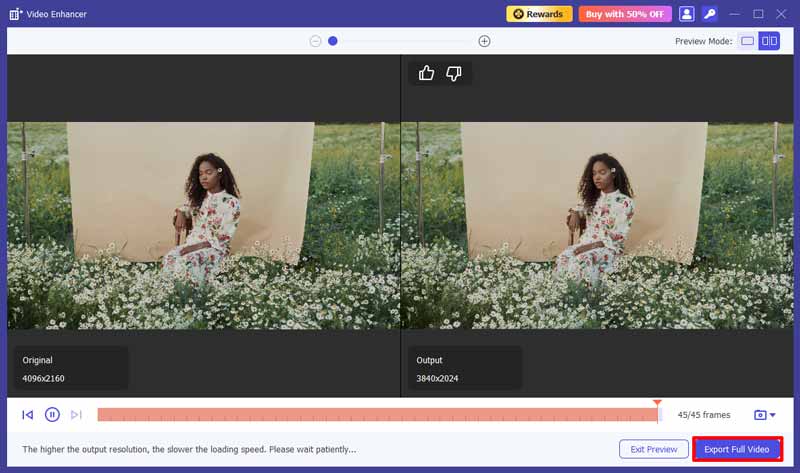
Task: Pause the preview playback
Action: [52, 415]
